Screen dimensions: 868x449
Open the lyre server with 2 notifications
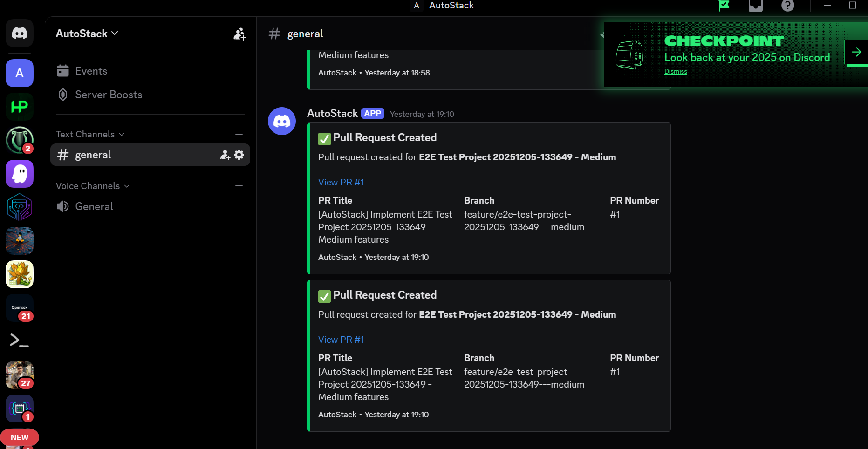(x=20, y=140)
